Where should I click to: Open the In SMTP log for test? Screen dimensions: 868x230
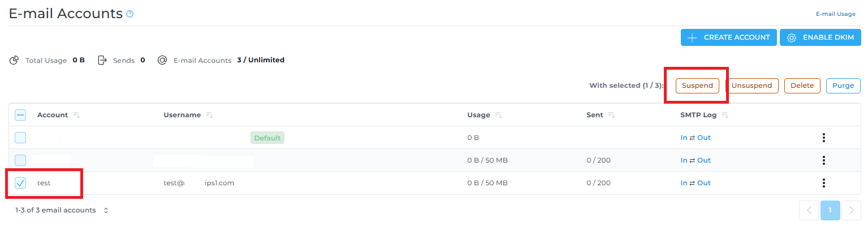pos(684,183)
